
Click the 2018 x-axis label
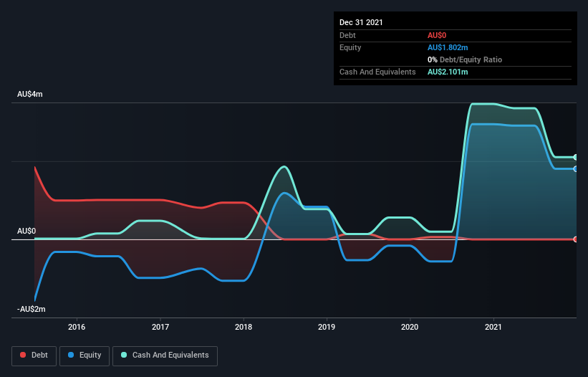244,327
